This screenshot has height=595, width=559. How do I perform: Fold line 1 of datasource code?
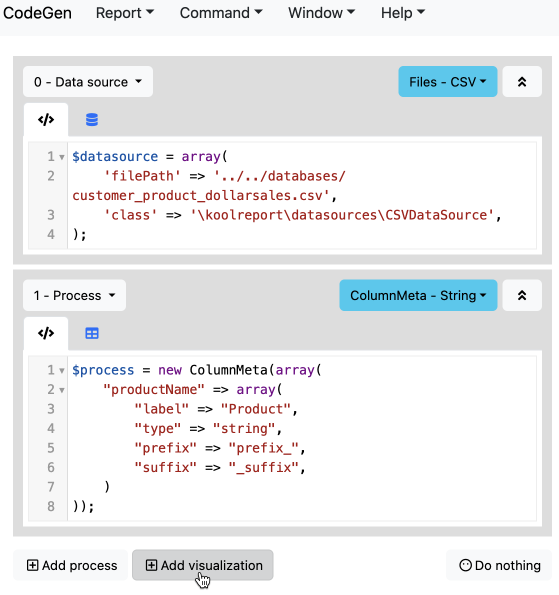62,157
